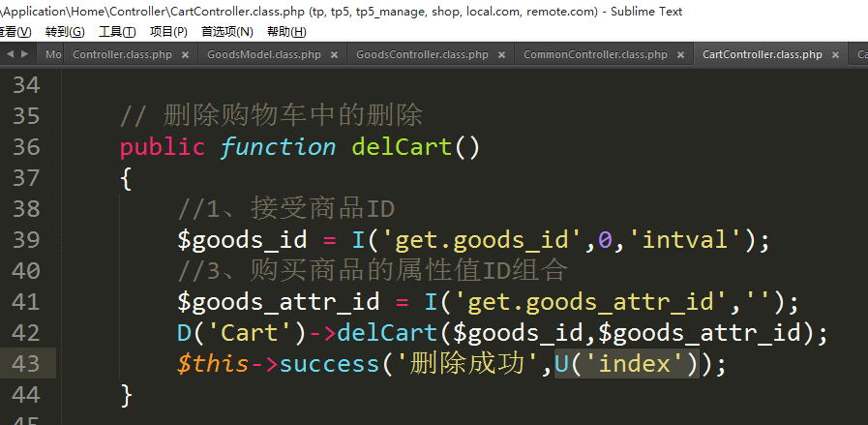The image size is (868, 425).
Task: Close the GoodsController.class.php tab
Action: (x=502, y=55)
